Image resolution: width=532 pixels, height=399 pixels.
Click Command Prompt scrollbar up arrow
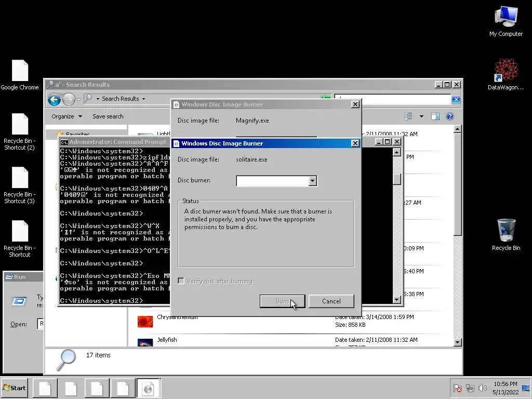click(x=396, y=152)
